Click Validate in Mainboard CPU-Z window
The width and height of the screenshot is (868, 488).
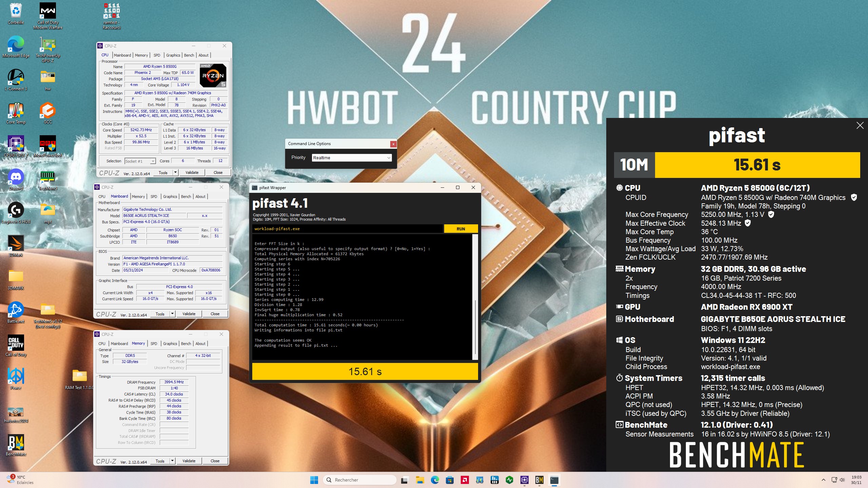(189, 314)
